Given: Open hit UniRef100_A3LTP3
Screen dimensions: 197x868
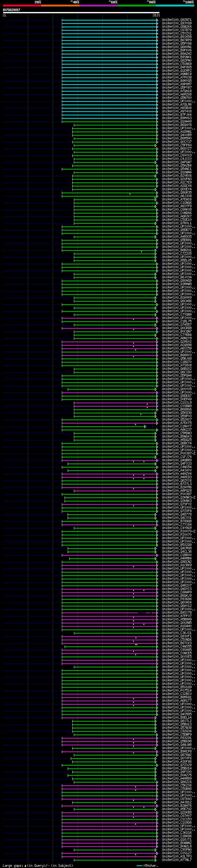Looking at the screenshot, I should (176, 856).
